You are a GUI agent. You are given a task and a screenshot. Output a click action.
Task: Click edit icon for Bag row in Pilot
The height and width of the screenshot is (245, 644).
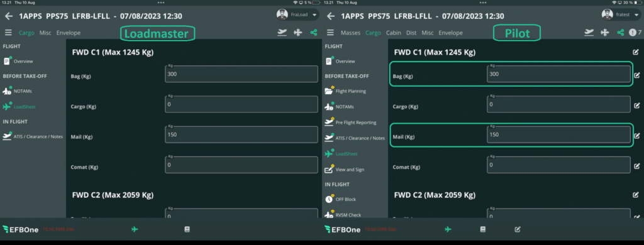pos(637,75)
